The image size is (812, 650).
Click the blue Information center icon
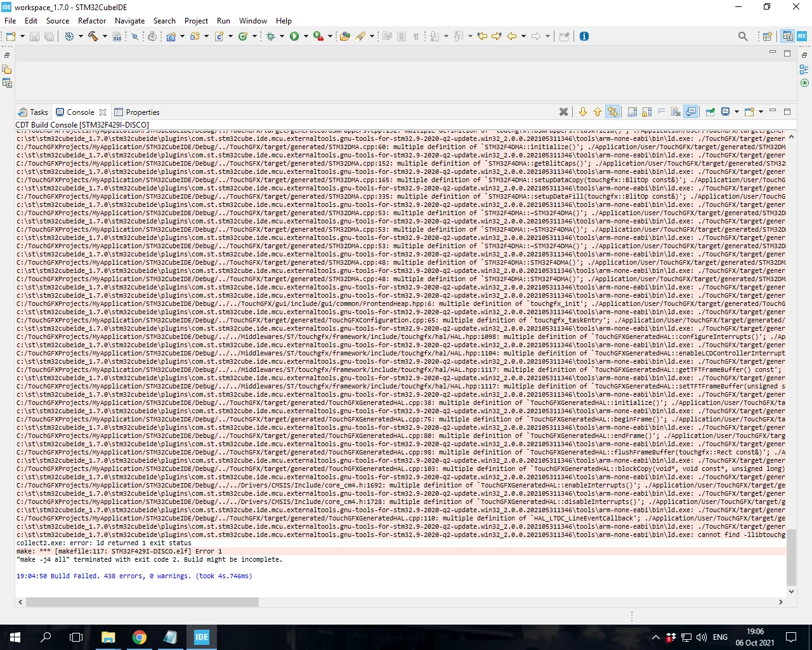click(x=584, y=36)
